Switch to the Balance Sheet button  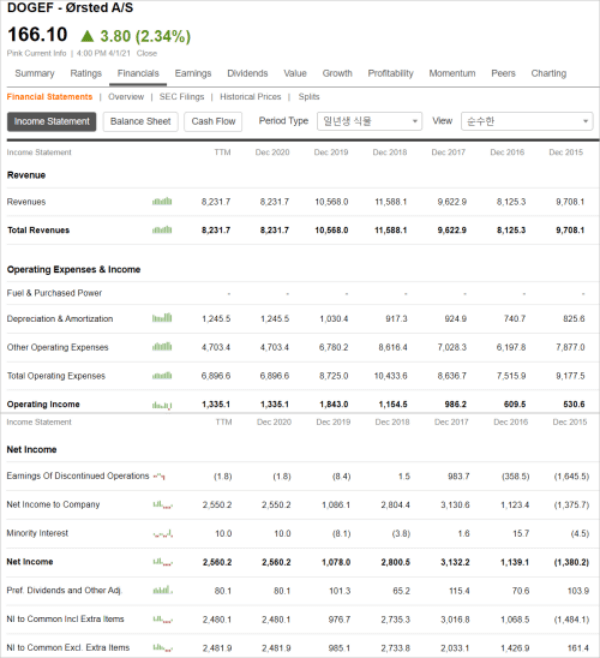141,122
